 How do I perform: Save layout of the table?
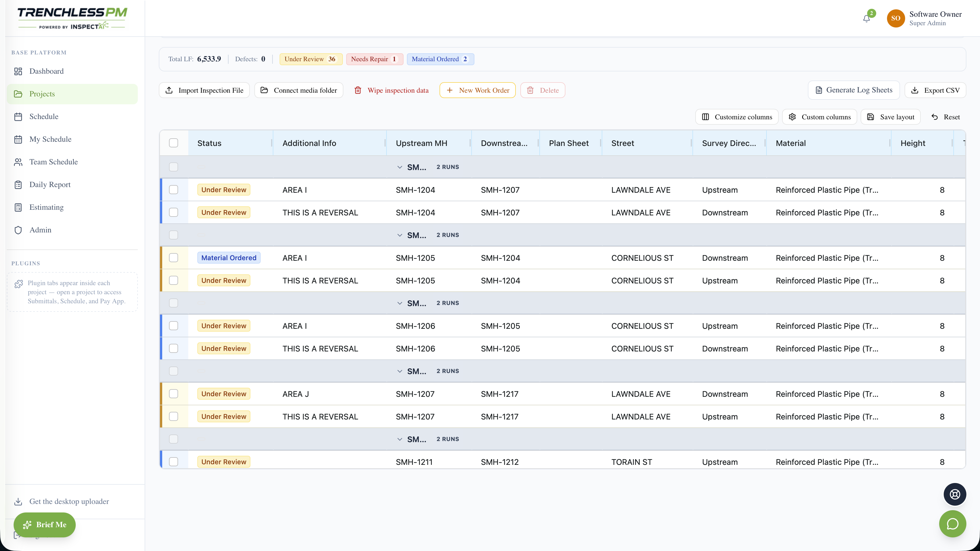pos(891,117)
